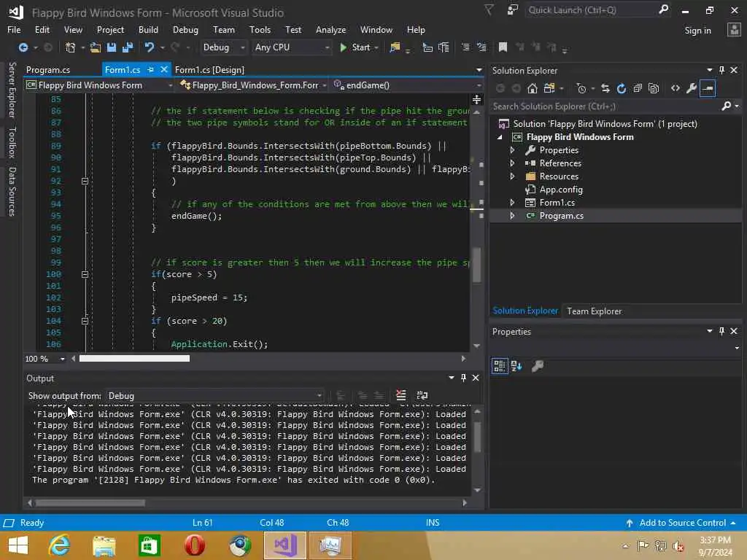Open the 100 % zoom level dropdown

coord(44,359)
